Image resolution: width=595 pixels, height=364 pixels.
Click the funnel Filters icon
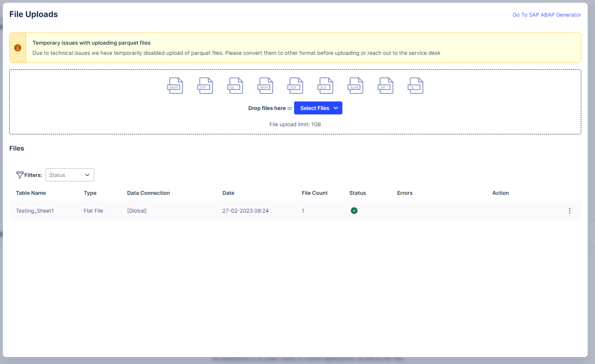pos(19,175)
